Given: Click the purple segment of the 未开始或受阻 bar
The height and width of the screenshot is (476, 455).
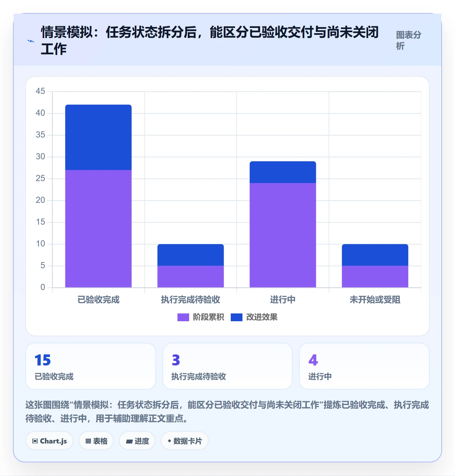Looking at the screenshot, I should click(375, 277).
